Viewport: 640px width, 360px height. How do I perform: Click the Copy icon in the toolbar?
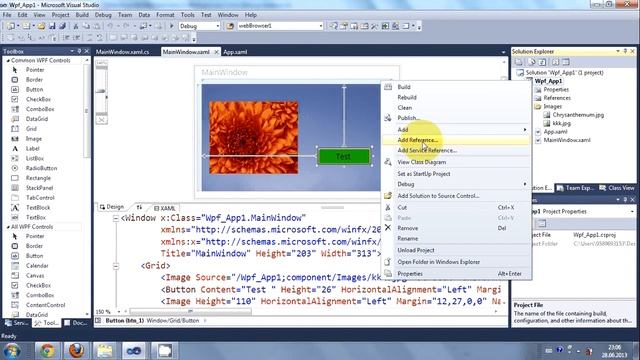[86, 26]
